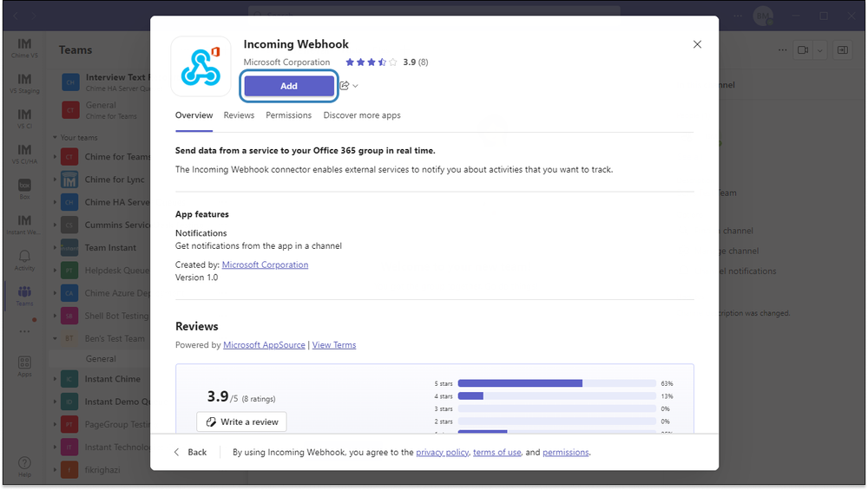Open the privacy policy link
The image size is (868, 490).
tap(443, 452)
